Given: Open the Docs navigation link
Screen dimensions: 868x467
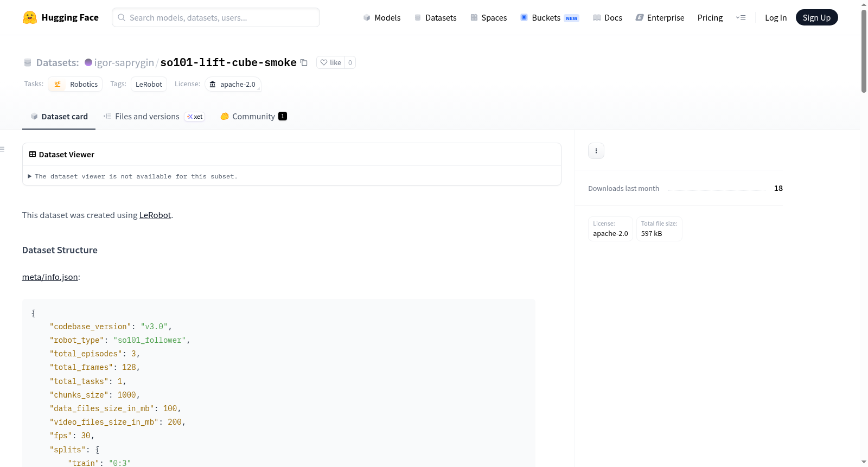Looking at the screenshot, I should (608, 17).
